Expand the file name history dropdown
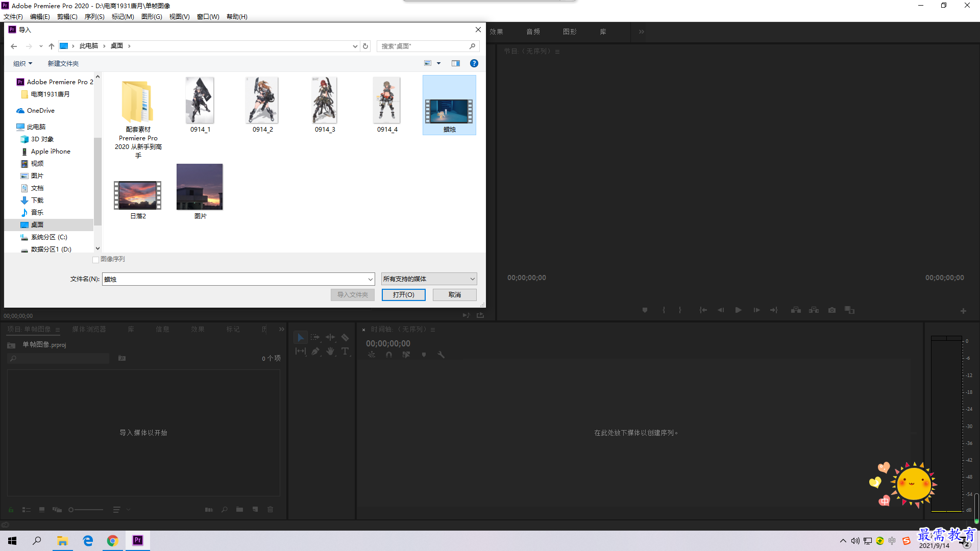 point(371,279)
